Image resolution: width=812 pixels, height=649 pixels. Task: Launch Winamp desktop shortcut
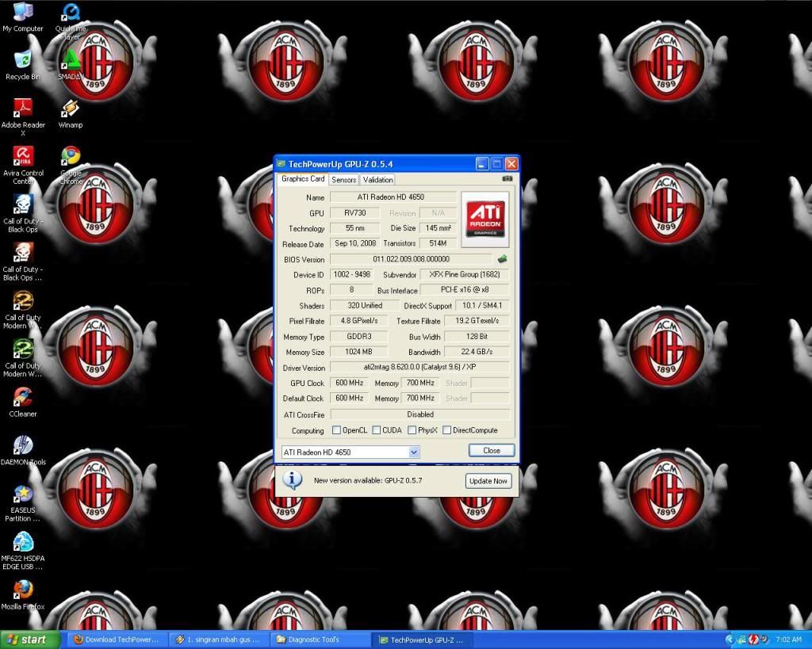[71, 114]
